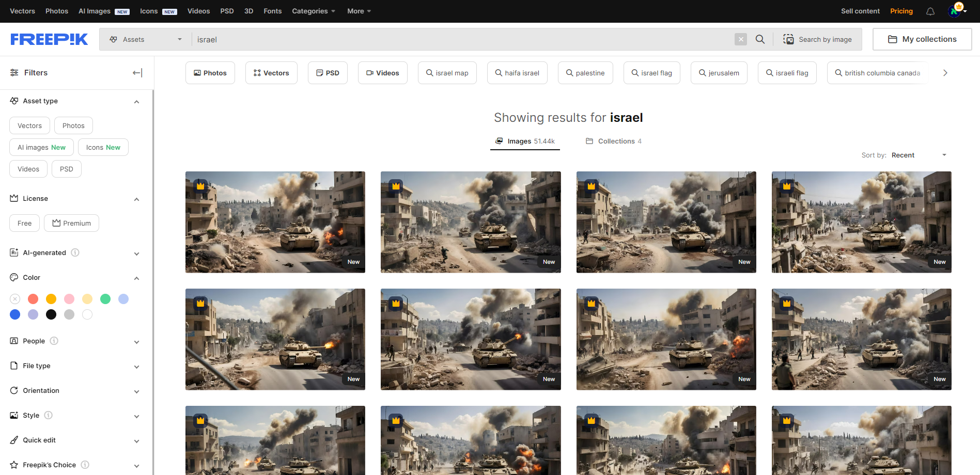Click the Freepik's Choice info icon
Viewport: 980px width, 475px height.
click(85, 465)
